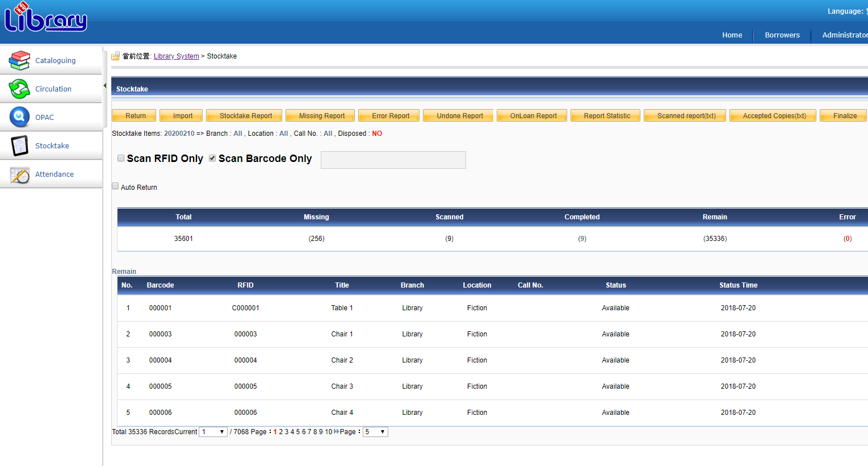
Task: Click RFID C000001 cell
Action: click(x=246, y=308)
